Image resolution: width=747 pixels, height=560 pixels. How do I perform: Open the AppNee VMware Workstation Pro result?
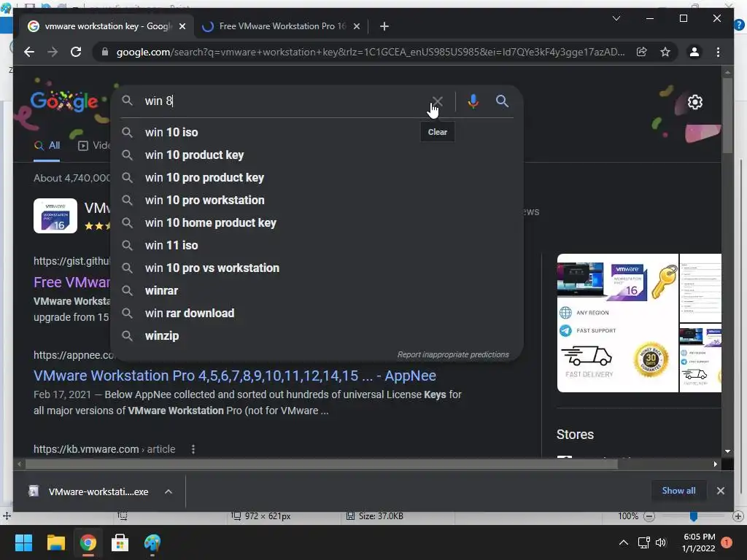234,376
